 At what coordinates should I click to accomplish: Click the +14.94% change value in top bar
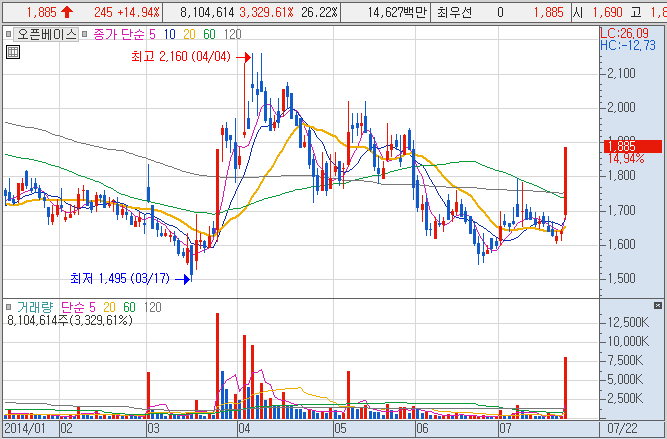(138, 12)
